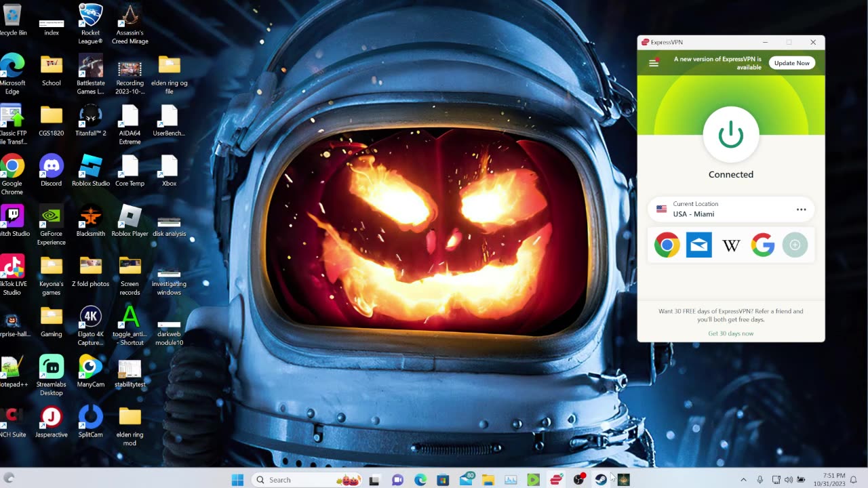Screen dimensions: 868x488
Task: Select the Battlestate Games Launcher icon
Action: pos(90,75)
